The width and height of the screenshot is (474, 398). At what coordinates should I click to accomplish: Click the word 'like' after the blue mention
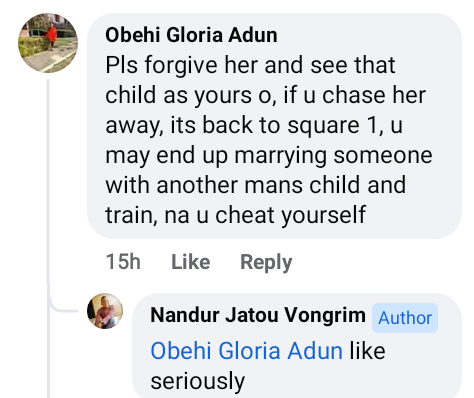[x=367, y=351]
